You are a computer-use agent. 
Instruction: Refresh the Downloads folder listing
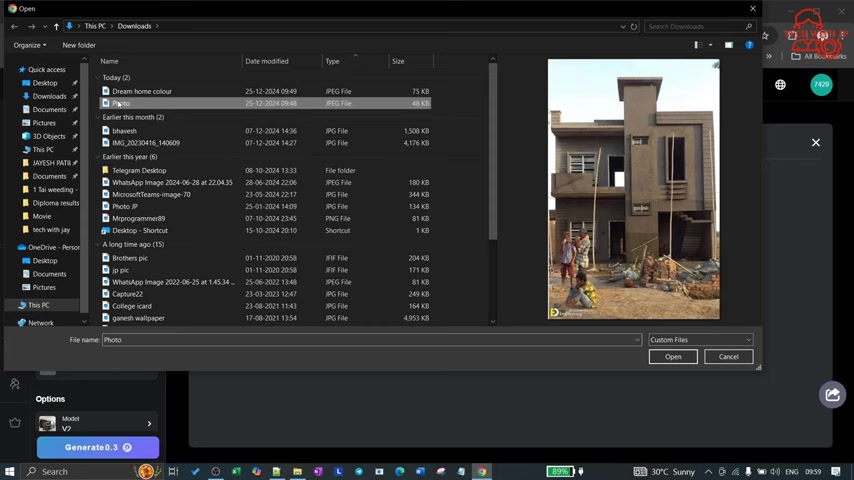click(633, 26)
